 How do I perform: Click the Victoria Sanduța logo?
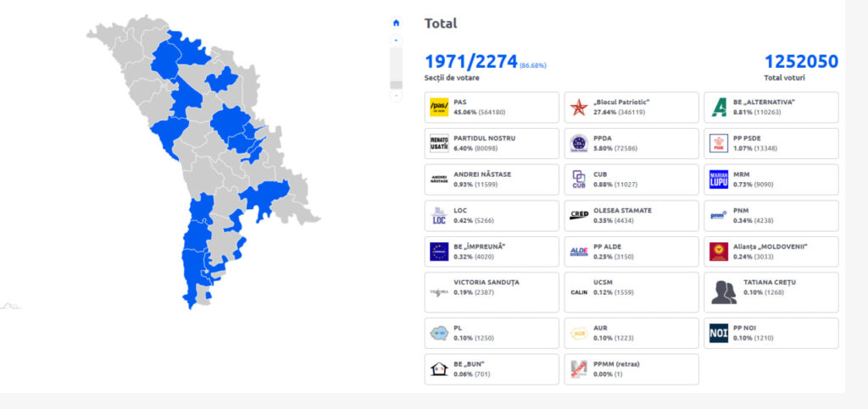point(439,292)
